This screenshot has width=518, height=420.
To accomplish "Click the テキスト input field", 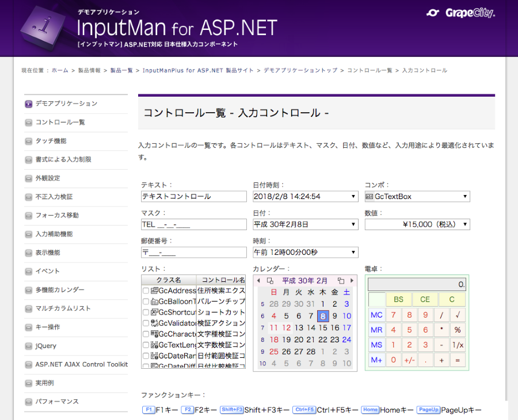I will click(x=193, y=196).
